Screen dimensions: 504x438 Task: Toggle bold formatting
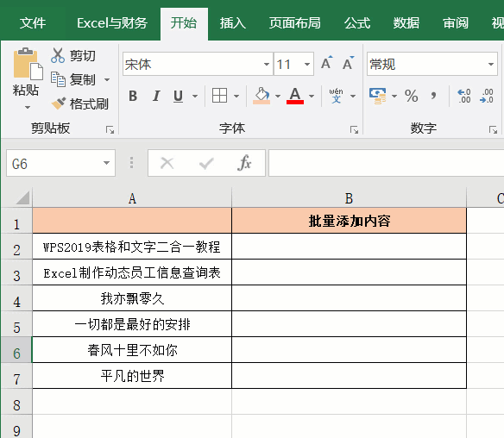coord(133,96)
